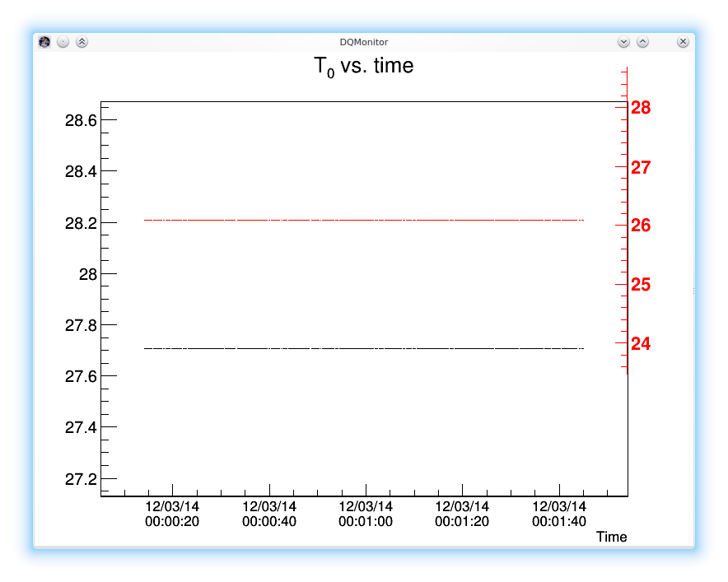Screen dimensions: 728x582
Task: Click the x-axis label "12/03/14 00:00:20"
Action: click(x=172, y=514)
